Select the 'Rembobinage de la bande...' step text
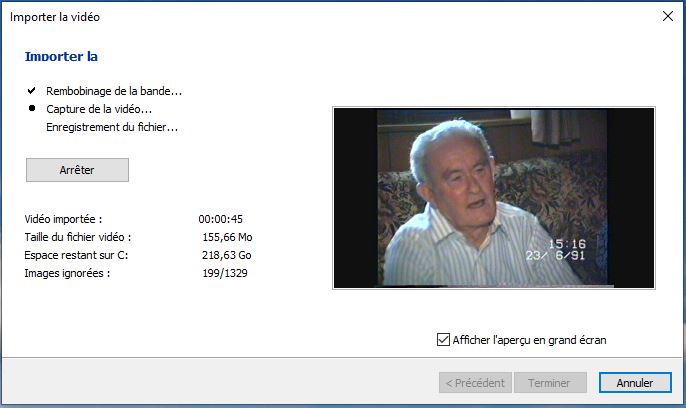 click(x=114, y=91)
